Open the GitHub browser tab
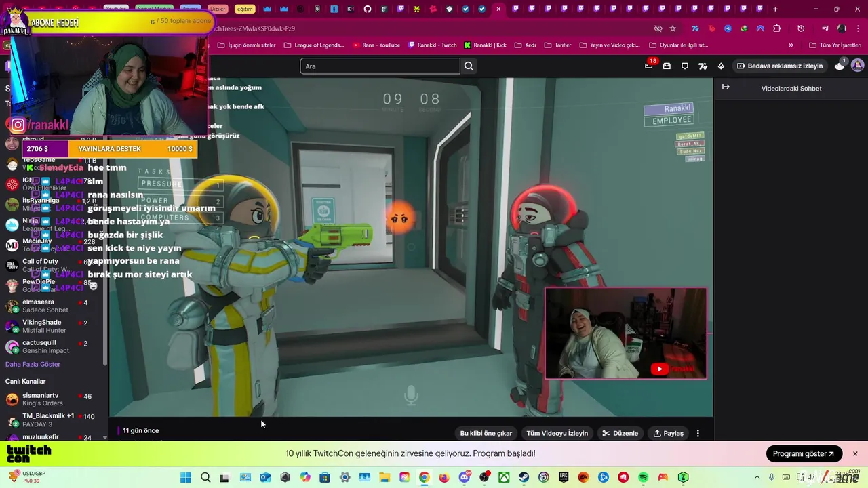The height and width of the screenshot is (488, 868). (368, 9)
